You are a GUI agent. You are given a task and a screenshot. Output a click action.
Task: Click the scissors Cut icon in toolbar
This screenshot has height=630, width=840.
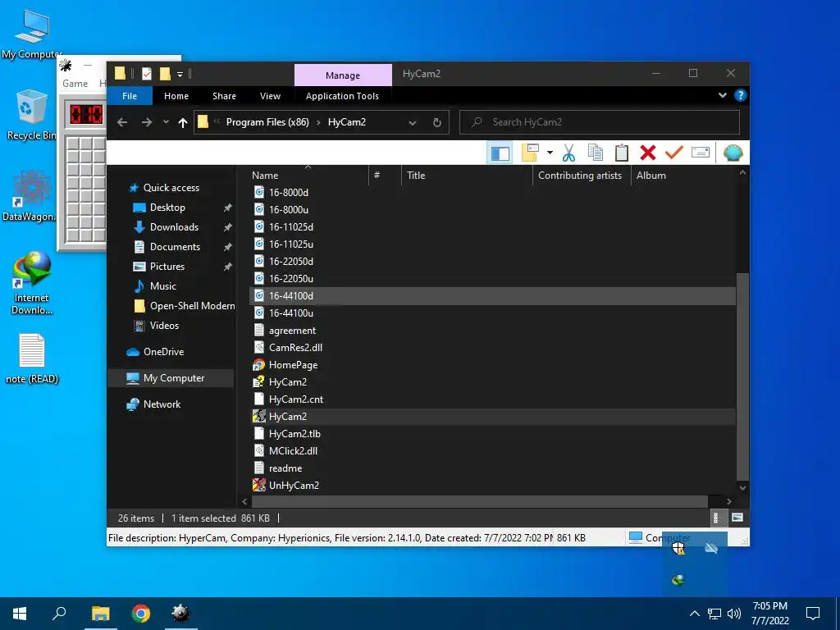click(568, 153)
